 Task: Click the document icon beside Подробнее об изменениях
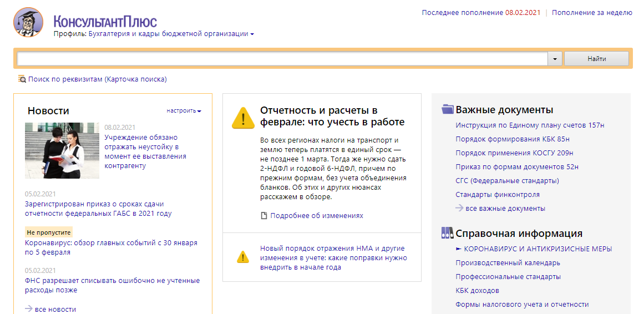264,216
